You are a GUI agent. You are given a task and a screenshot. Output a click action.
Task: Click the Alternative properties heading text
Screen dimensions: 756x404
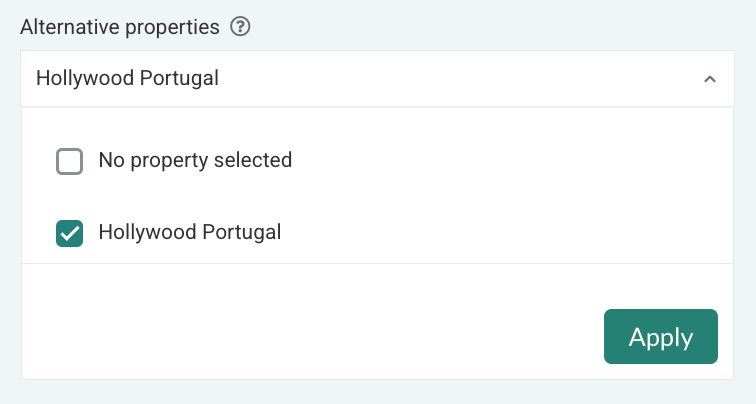click(x=120, y=27)
